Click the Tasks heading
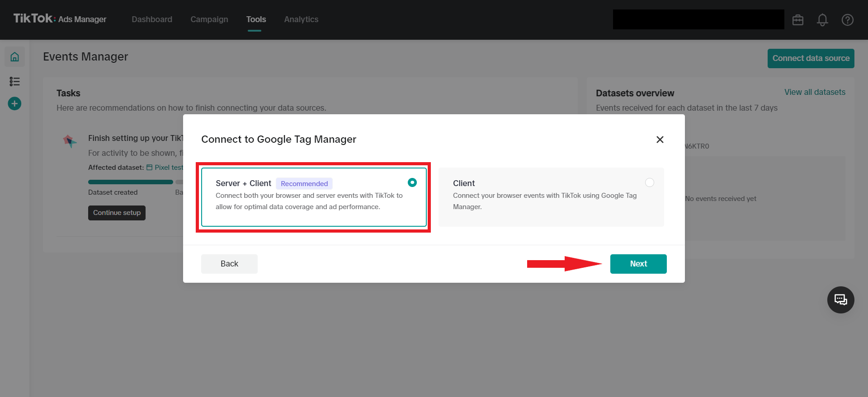The width and height of the screenshot is (868, 397). (68, 93)
